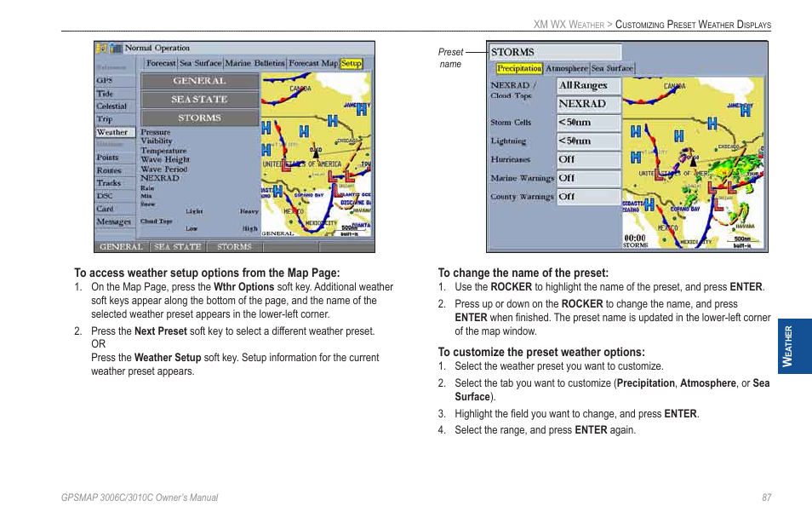Image resolution: width=812 pixels, height=529 pixels.
Task: Click the yellow satellite status icon beside Normal Operation
Action: tap(102, 49)
